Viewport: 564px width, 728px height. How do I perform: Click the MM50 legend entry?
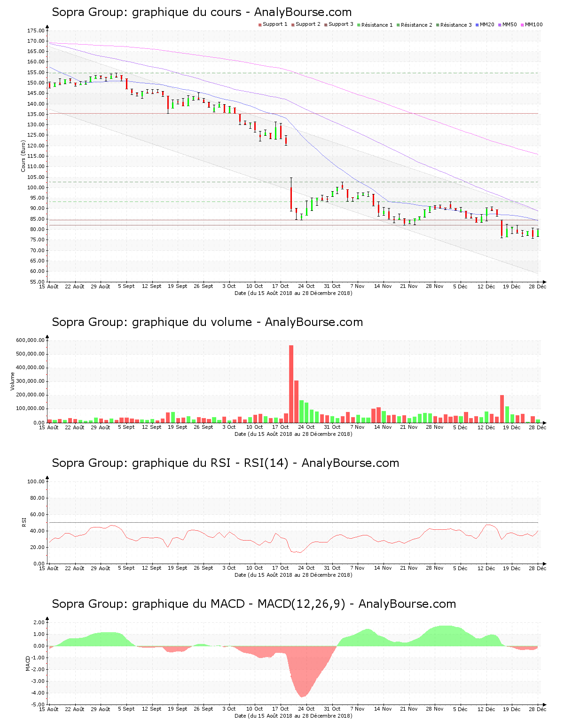click(x=509, y=24)
